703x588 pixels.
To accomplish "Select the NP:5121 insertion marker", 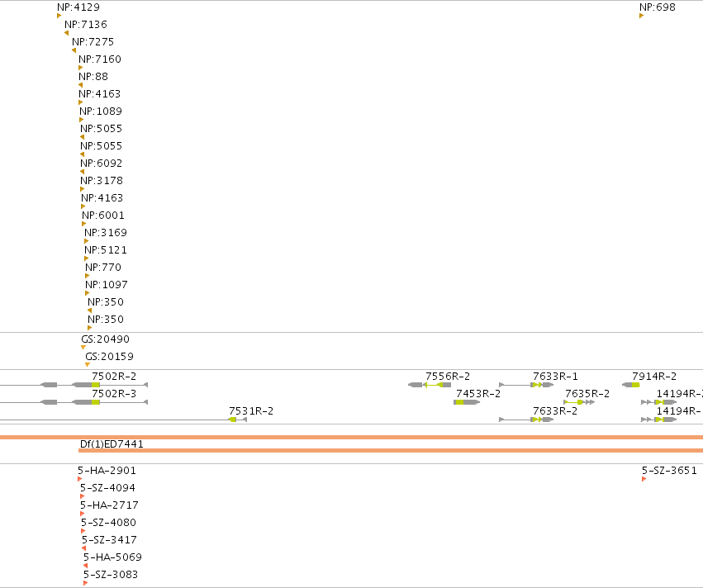I will (87, 258).
